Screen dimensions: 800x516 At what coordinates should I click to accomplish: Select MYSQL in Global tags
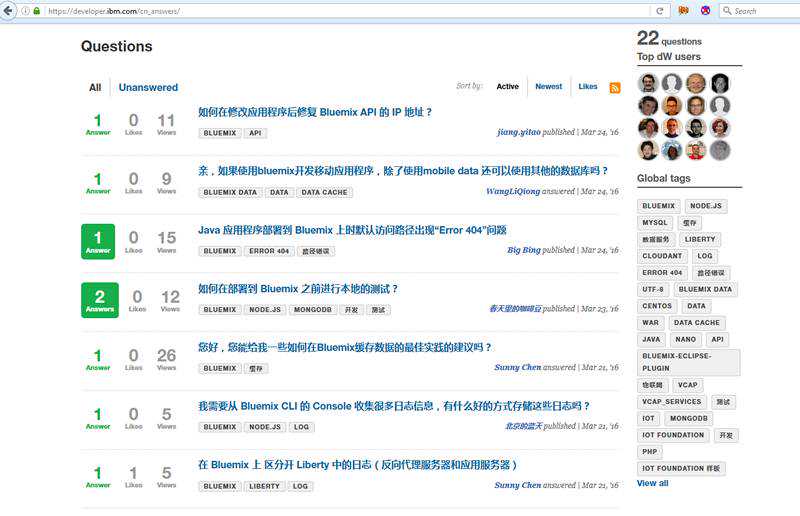click(x=655, y=223)
